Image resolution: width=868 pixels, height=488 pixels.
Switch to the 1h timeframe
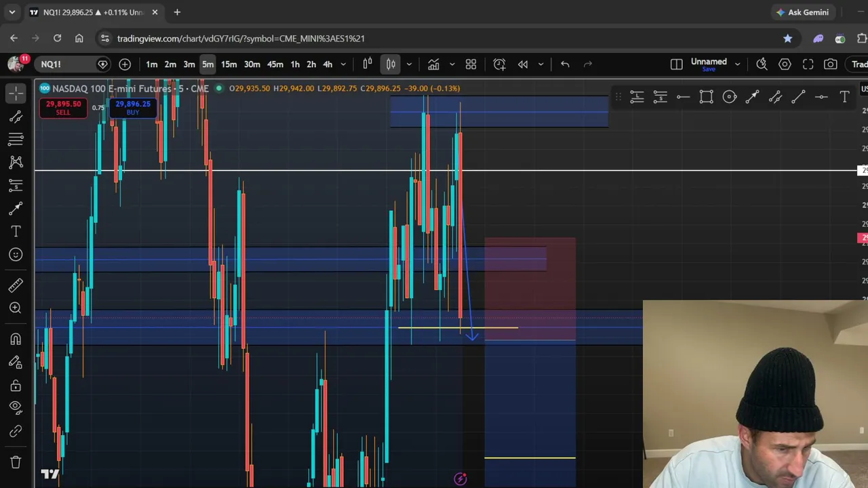pos(295,64)
